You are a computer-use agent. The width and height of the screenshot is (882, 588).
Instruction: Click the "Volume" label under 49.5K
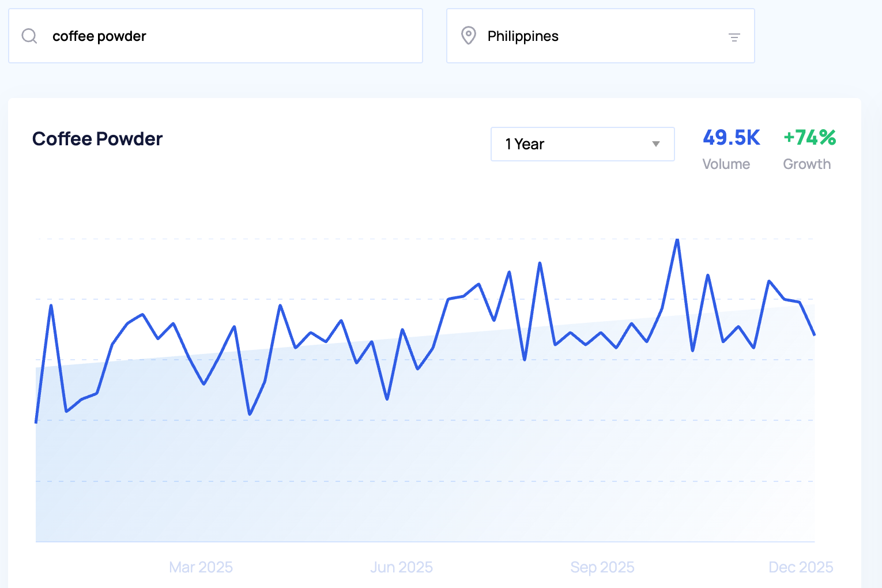pyautogui.click(x=726, y=164)
